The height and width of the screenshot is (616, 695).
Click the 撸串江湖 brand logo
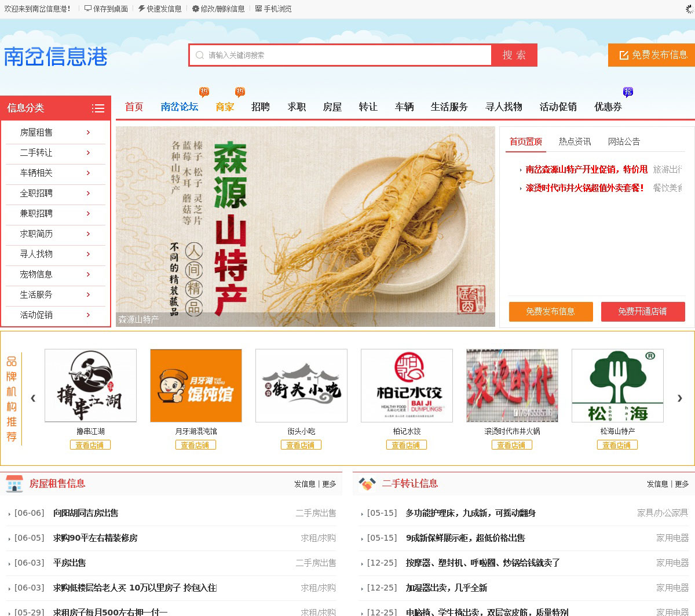90,385
